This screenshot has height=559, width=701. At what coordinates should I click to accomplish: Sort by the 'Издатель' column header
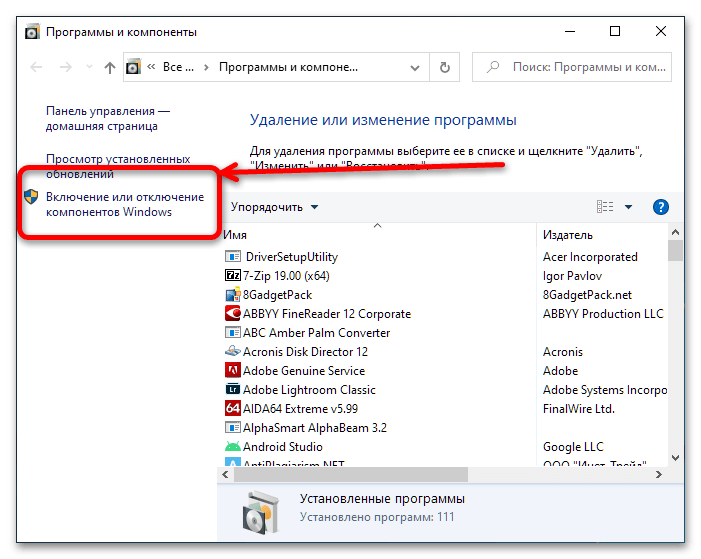(568, 235)
